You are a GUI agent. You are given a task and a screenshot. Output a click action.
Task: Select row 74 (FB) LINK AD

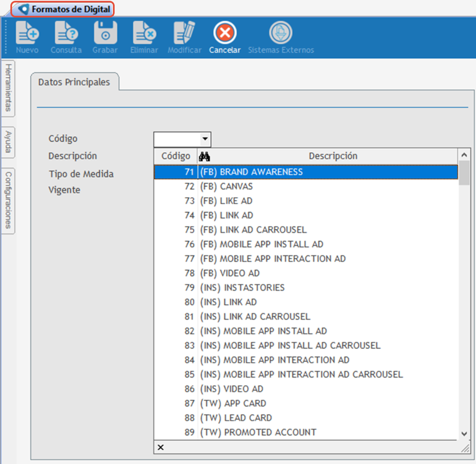(306, 215)
